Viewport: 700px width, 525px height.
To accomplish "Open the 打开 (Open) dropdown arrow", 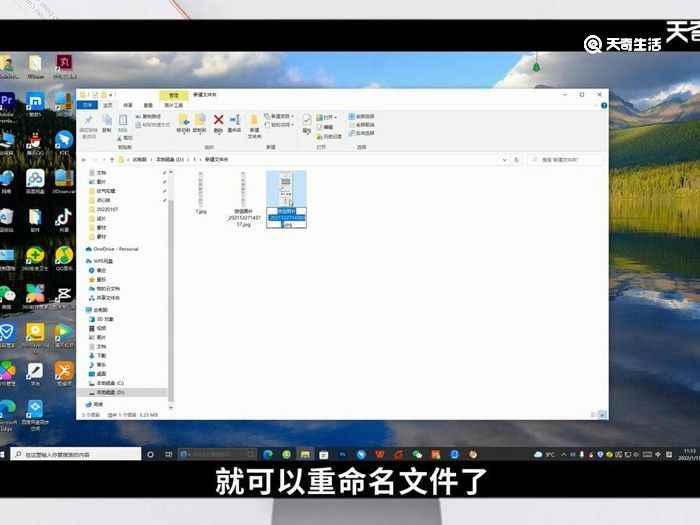I will [336, 118].
